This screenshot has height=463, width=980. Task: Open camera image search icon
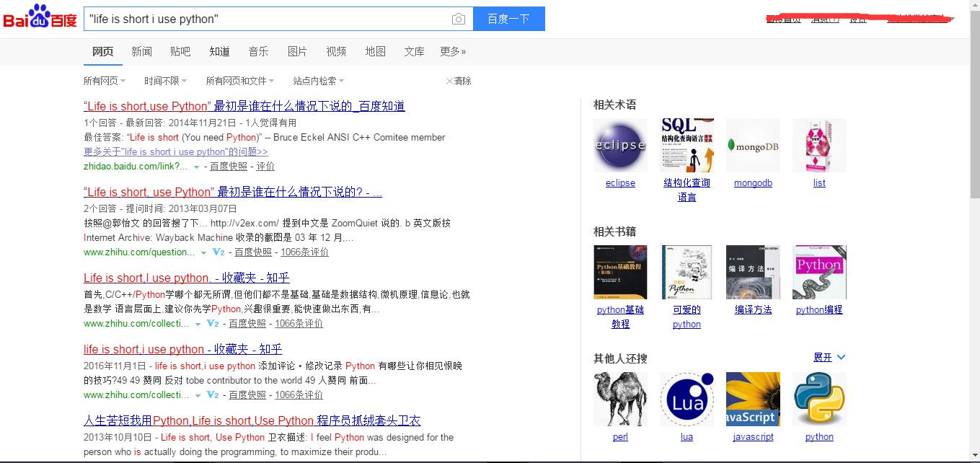click(459, 19)
